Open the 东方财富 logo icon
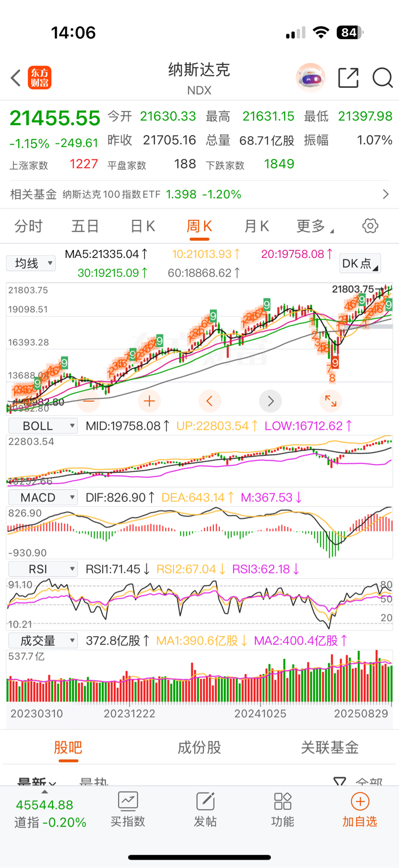Screen dimensions: 399x868 click(39, 78)
